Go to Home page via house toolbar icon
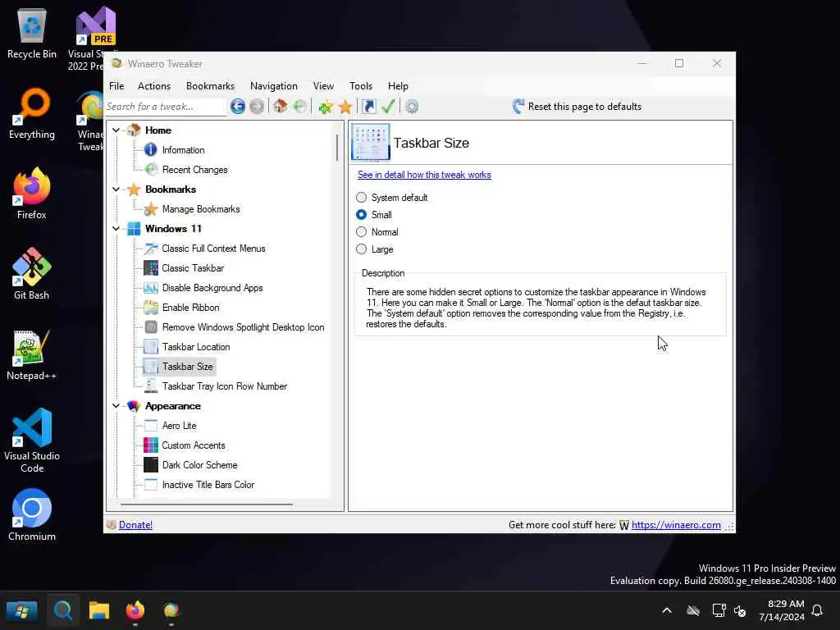The height and width of the screenshot is (630, 840). pos(281,106)
